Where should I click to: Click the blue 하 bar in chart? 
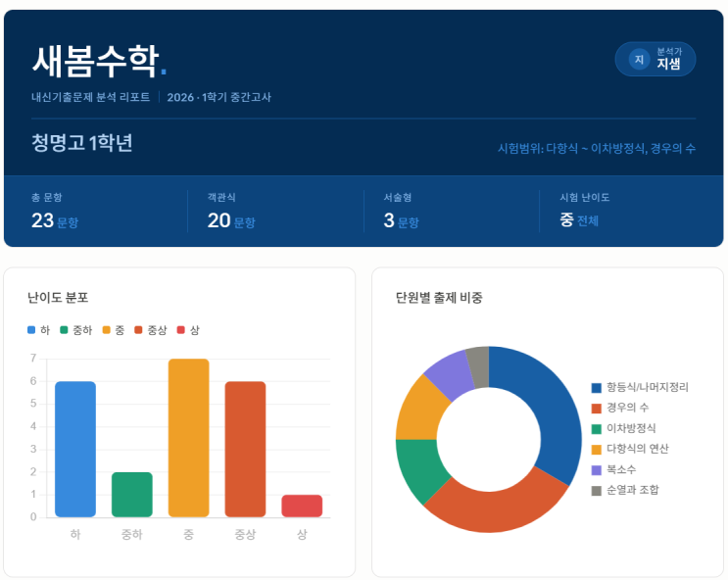[x=75, y=449]
